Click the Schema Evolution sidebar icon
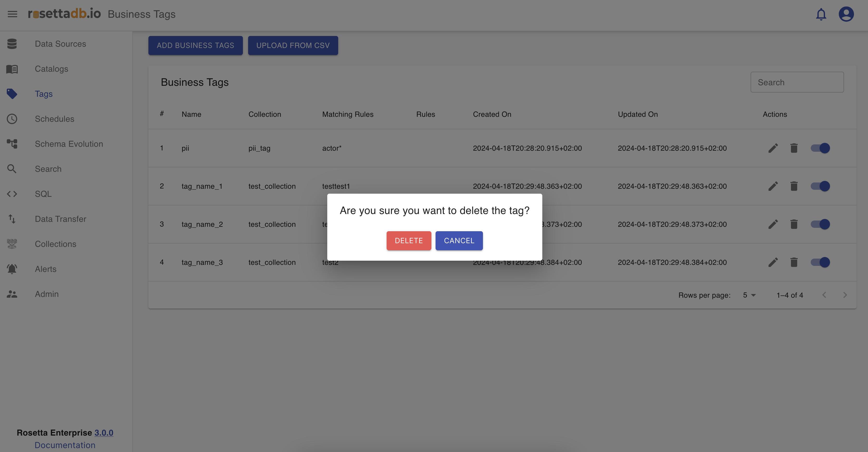The width and height of the screenshot is (868, 452). click(x=12, y=144)
